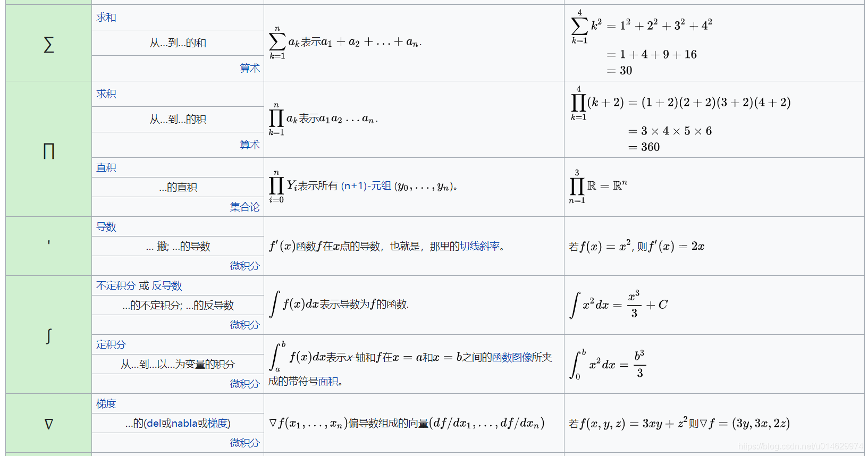Select the prime (') symbol cell

coord(48,246)
